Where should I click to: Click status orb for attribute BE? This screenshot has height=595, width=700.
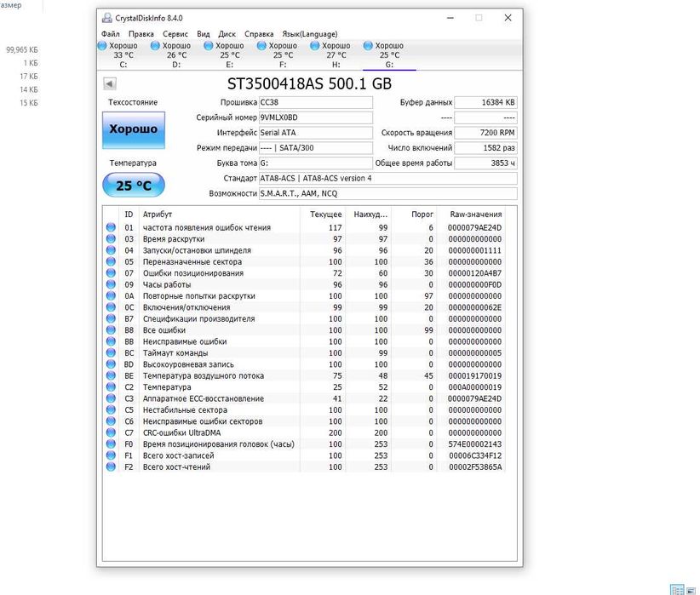[x=112, y=375]
